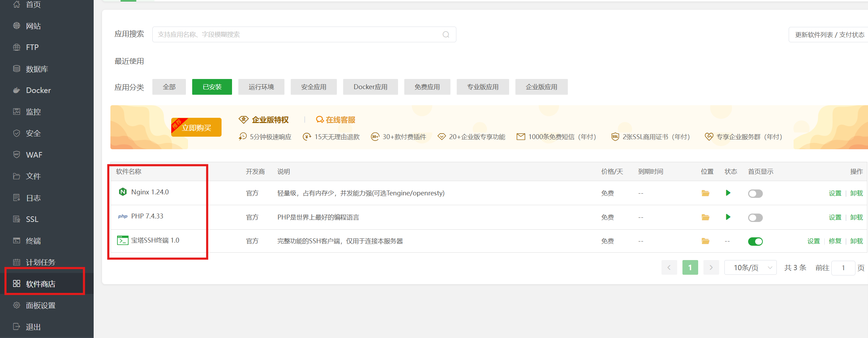The height and width of the screenshot is (338, 868).
Task: Click the page jump number input field
Action: [843, 268]
